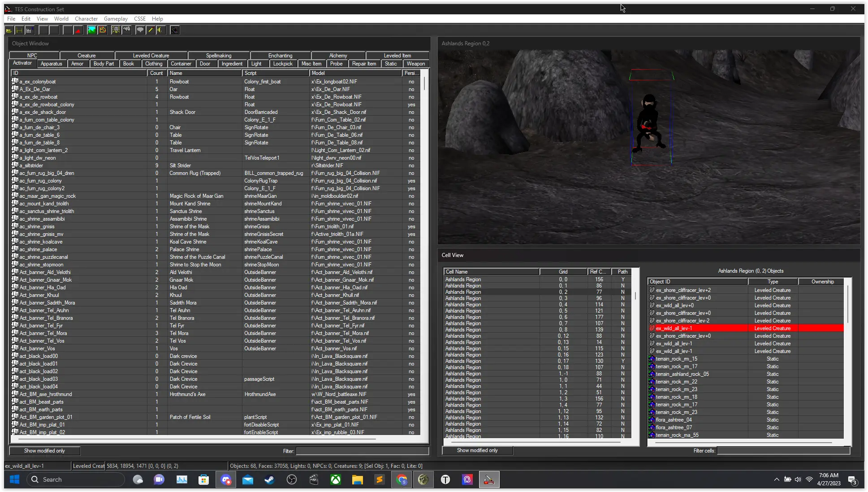Image resolution: width=868 pixels, height=492 pixels.
Task: Click the Windows taskbar Search box
Action: point(75,480)
